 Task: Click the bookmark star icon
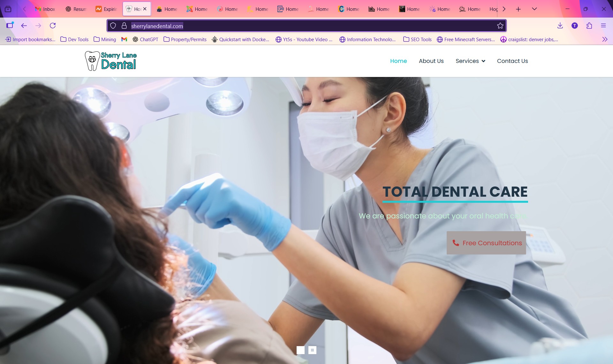point(500,26)
